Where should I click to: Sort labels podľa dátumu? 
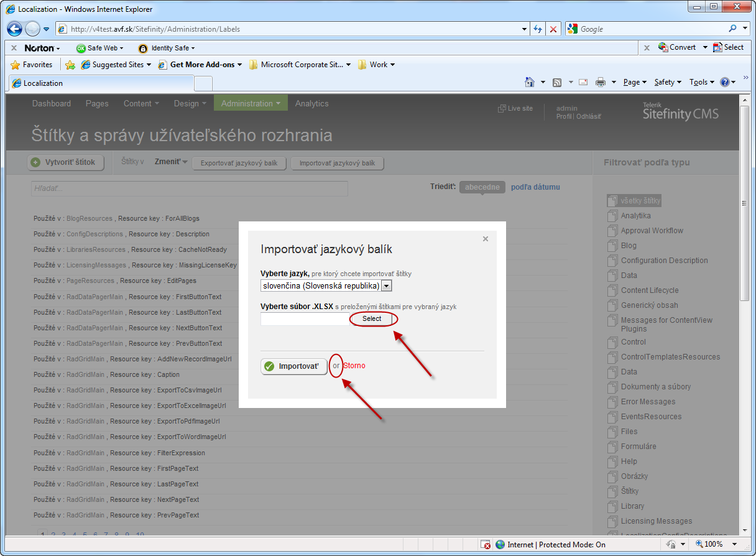(535, 187)
